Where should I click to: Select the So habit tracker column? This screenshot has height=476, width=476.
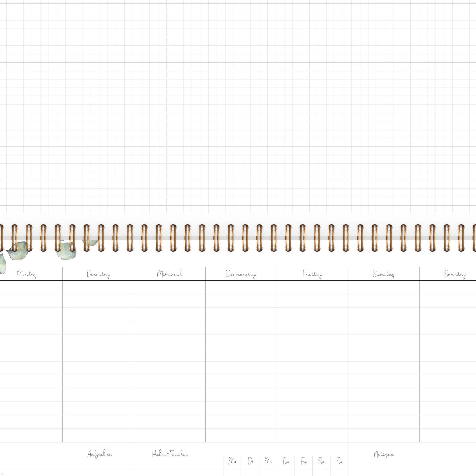pyautogui.click(x=339, y=461)
